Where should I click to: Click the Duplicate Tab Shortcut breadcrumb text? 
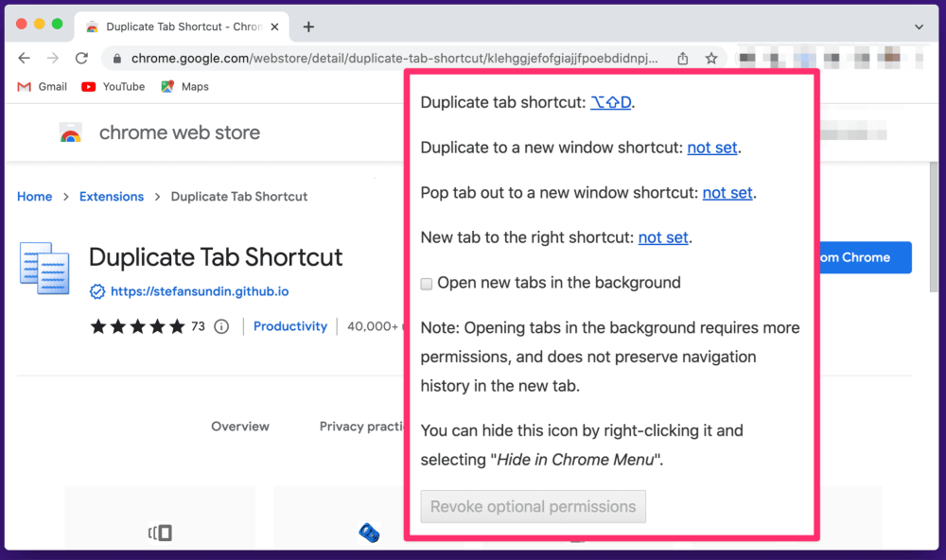pyautogui.click(x=239, y=197)
